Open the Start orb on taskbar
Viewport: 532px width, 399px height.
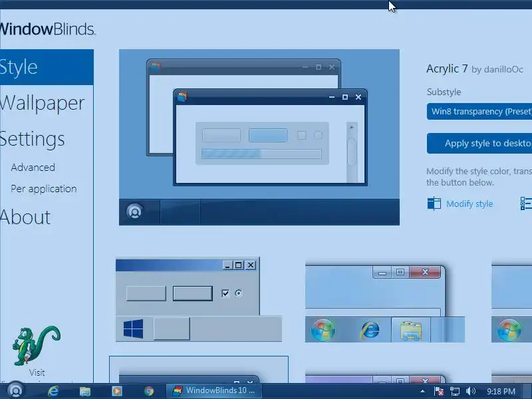click(x=15, y=391)
